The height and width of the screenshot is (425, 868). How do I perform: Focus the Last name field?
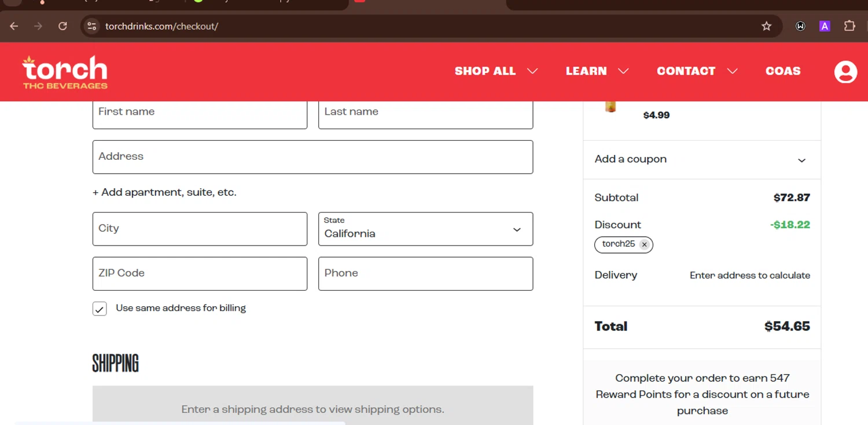(425, 114)
